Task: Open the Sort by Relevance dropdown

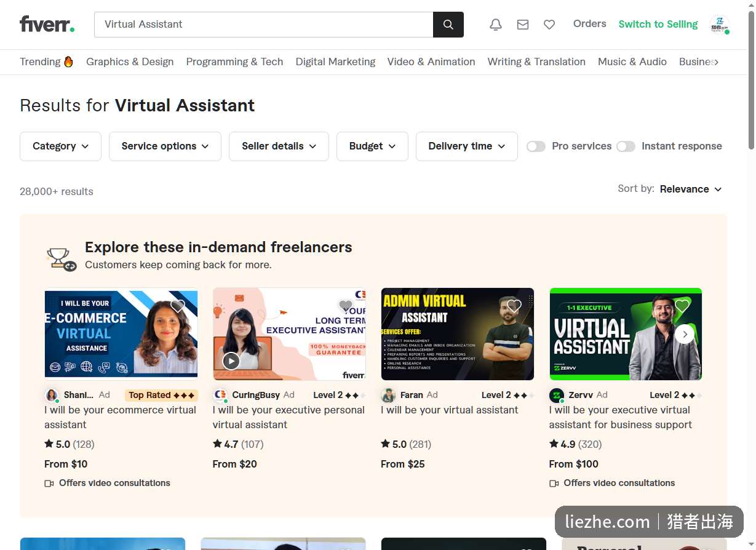Action: pos(691,189)
